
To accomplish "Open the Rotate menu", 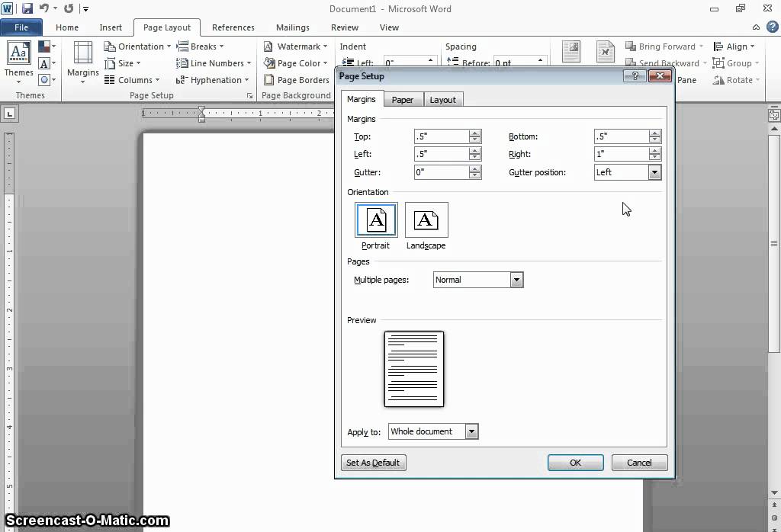I will coord(736,79).
